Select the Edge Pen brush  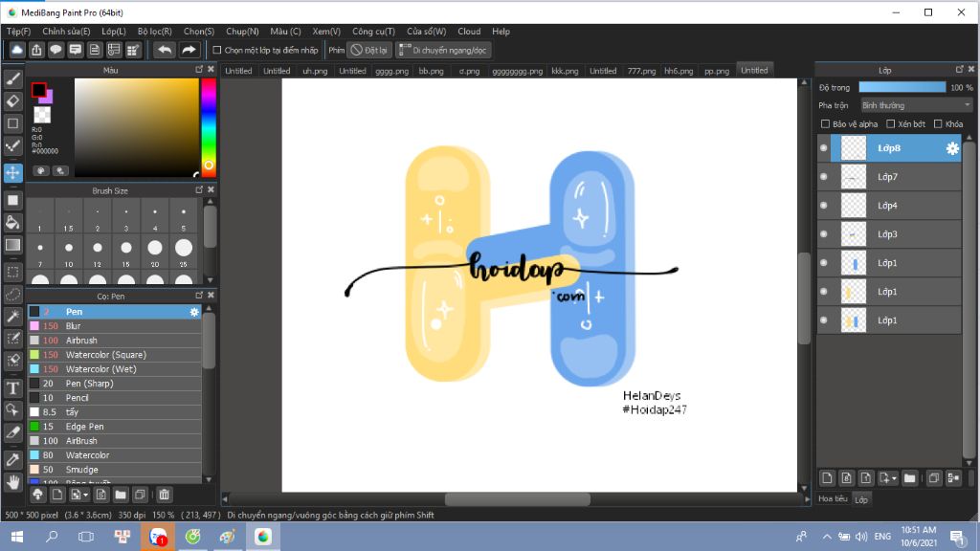tap(115, 427)
